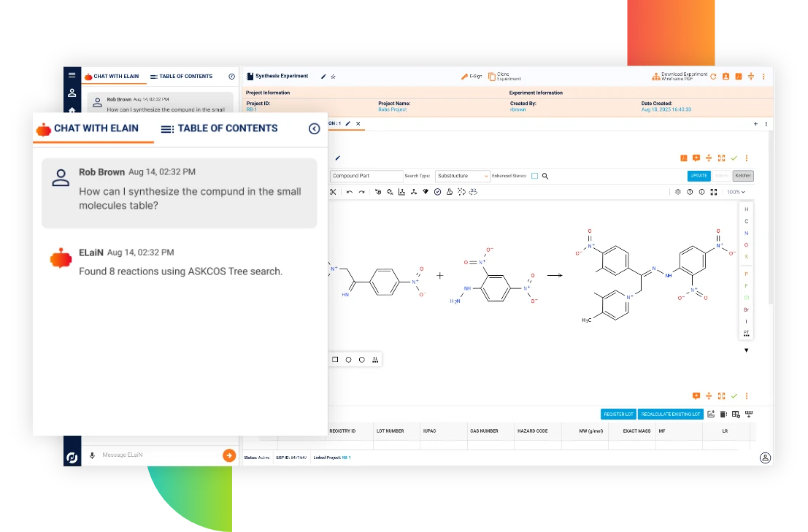Collapse the enlarged chat panel with arrow
This screenshot has width=808, height=532.
pyautogui.click(x=314, y=128)
